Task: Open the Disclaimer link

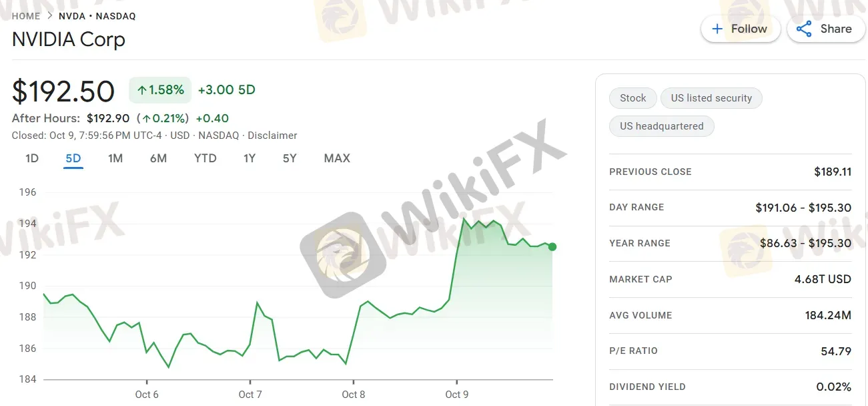Action: 272,136
